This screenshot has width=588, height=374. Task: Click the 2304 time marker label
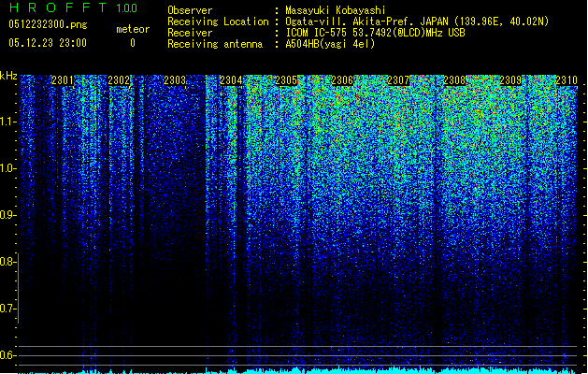pos(231,80)
